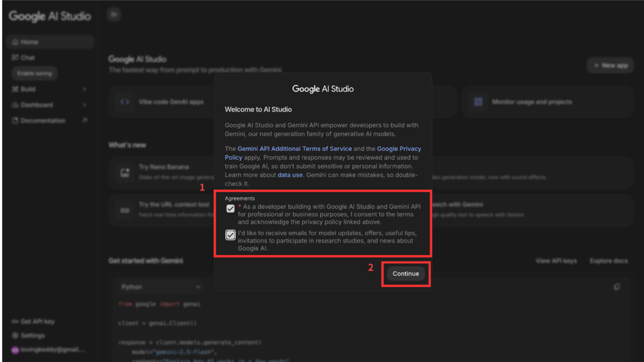Expand the Dashboard section chevron

pyautogui.click(x=84, y=105)
